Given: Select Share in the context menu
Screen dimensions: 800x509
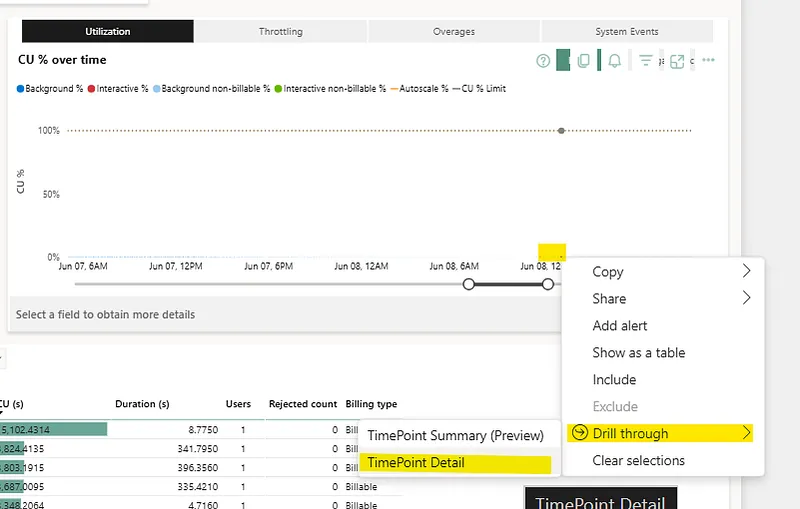Looking at the screenshot, I should (x=609, y=298).
